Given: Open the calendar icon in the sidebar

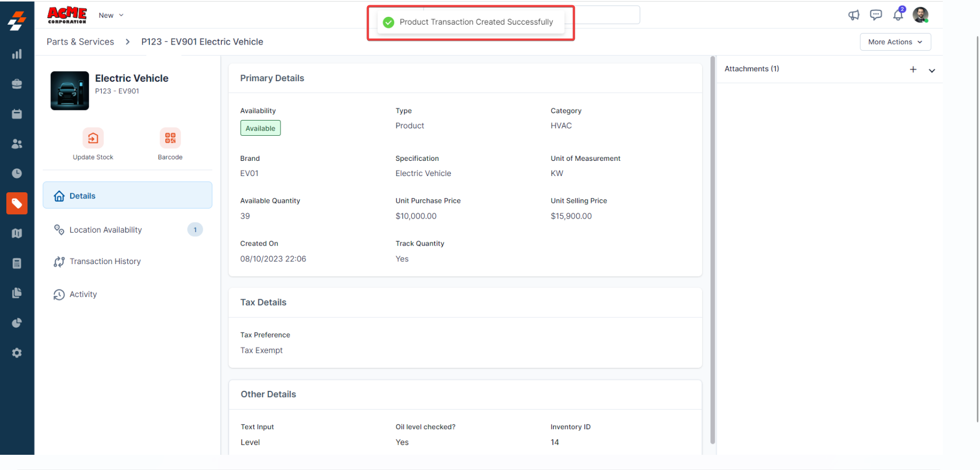Looking at the screenshot, I should [x=17, y=114].
